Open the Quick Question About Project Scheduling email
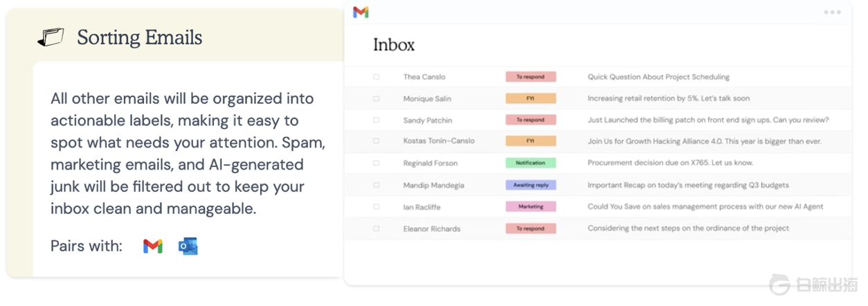 658,77
